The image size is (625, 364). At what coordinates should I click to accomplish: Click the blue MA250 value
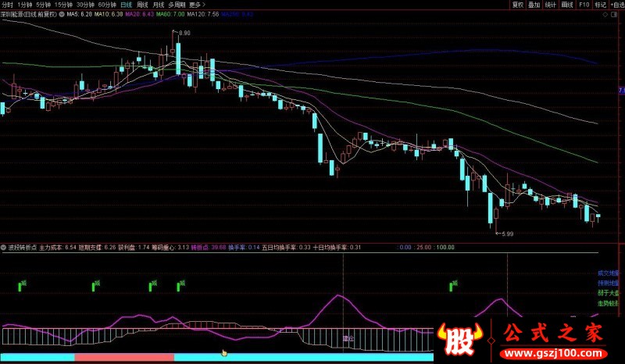(x=237, y=14)
